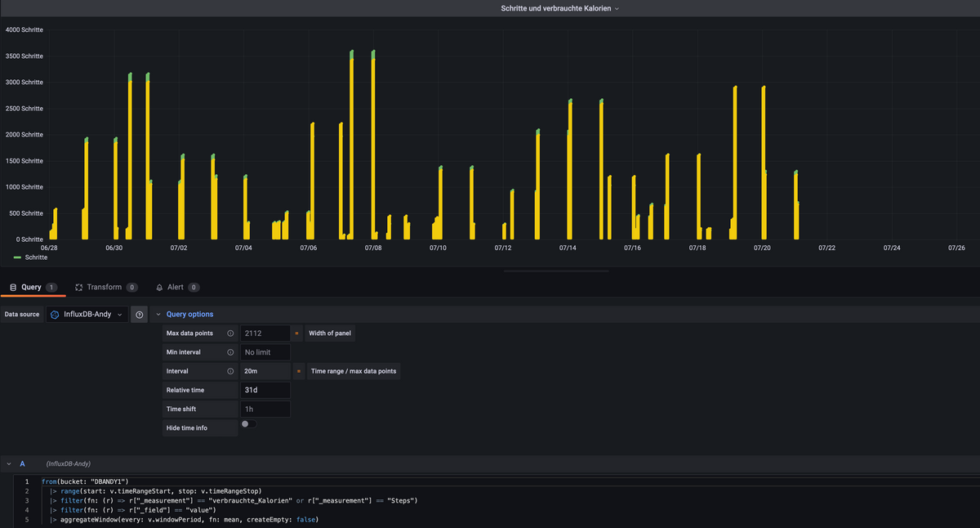The width and height of the screenshot is (980, 528).
Task: Click the info icon beside Min interval
Action: tap(230, 352)
